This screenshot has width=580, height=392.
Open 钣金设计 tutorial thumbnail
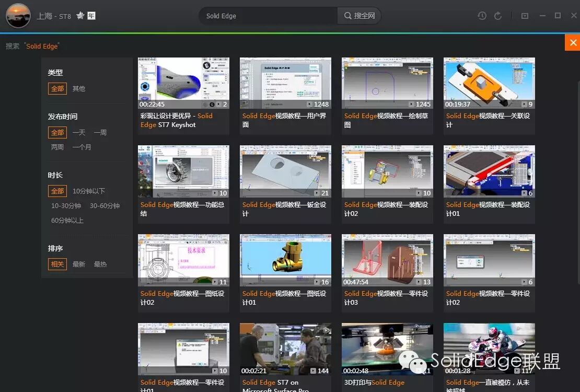(x=286, y=171)
